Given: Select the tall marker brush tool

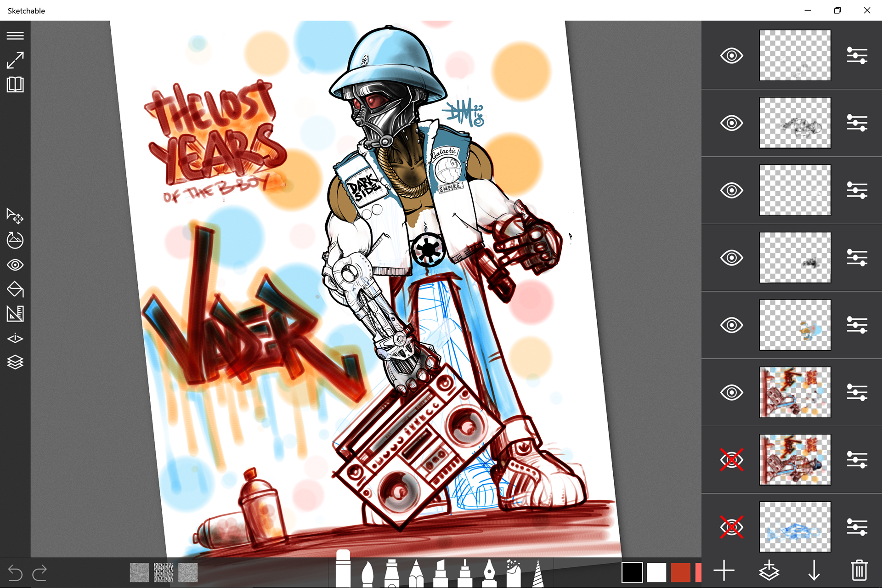Looking at the screenshot, I should (343, 568).
